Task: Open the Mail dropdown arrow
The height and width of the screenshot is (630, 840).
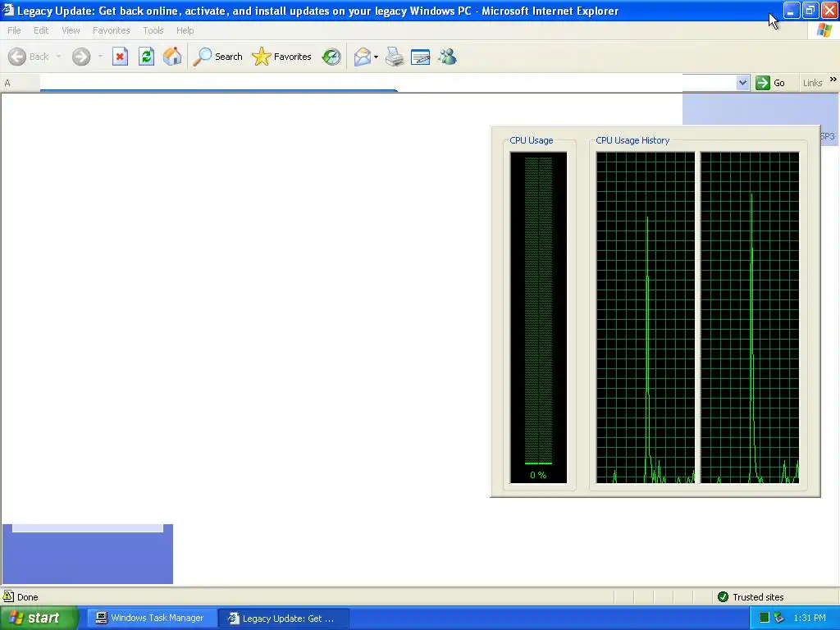Action: tap(376, 57)
